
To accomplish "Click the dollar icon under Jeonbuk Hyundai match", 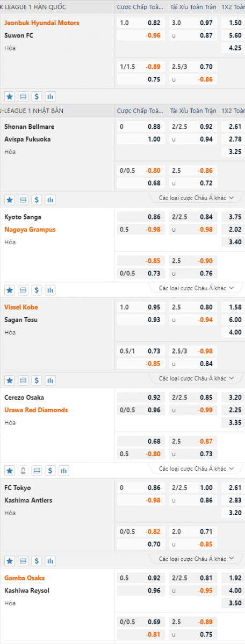I will (37, 97).
